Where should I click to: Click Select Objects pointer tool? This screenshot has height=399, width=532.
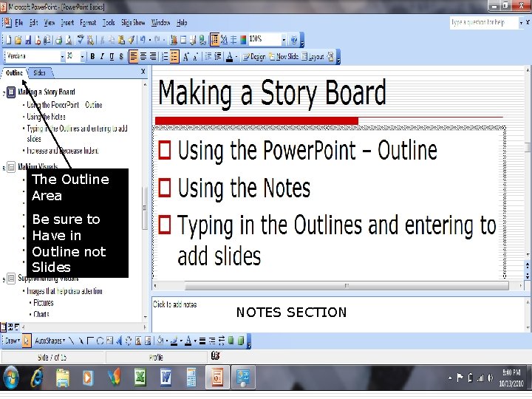coord(27,341)
